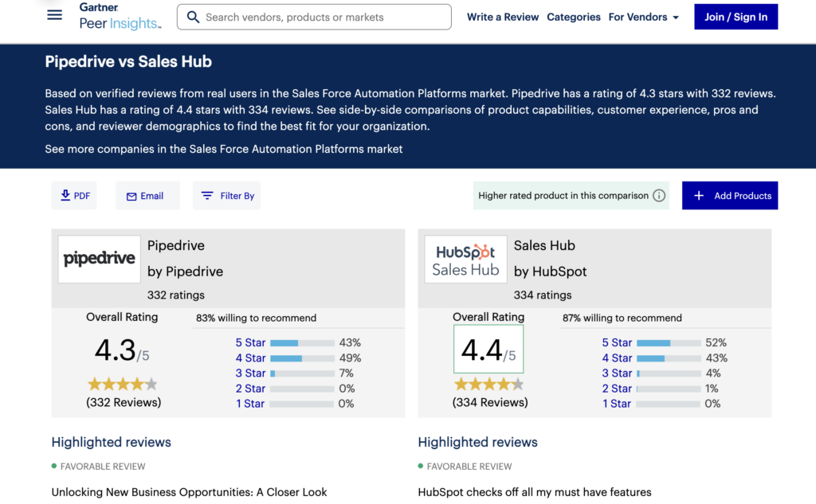Open 'HubSpot checks off all my must have' review
Image resolution: width=816 pixels, height=504 pixels.
coord(535,492)
